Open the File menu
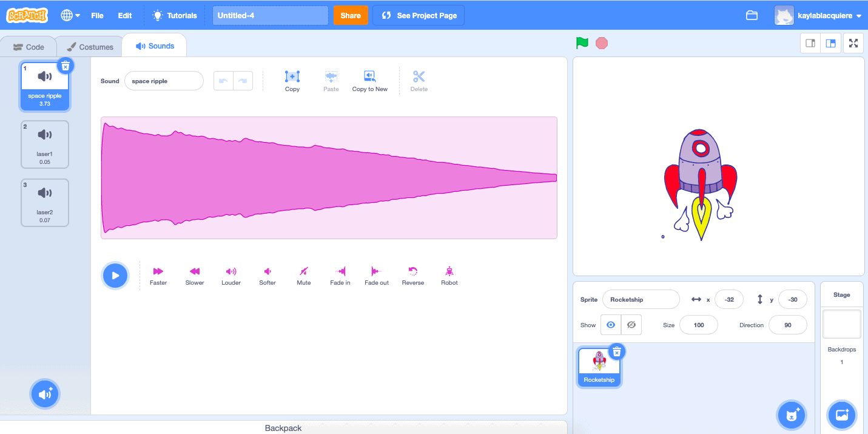This screenshot has height=434, width=868. [97, 15]
